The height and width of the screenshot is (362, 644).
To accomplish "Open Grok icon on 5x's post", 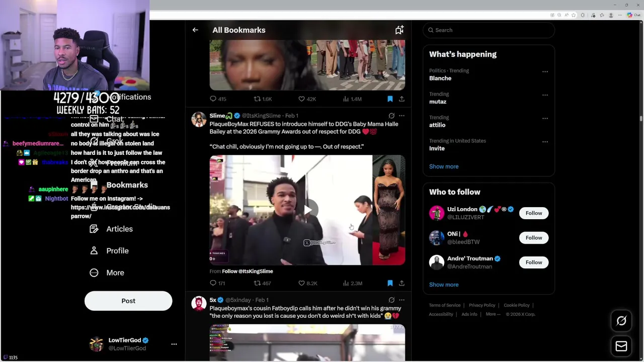I will (391, 300).
